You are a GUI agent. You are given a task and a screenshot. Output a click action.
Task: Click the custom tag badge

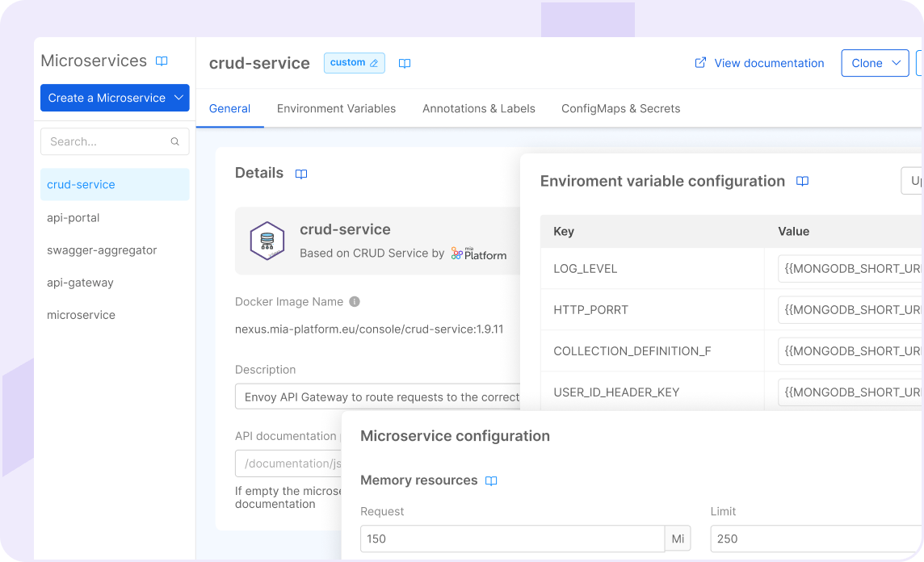pos(354,63)
